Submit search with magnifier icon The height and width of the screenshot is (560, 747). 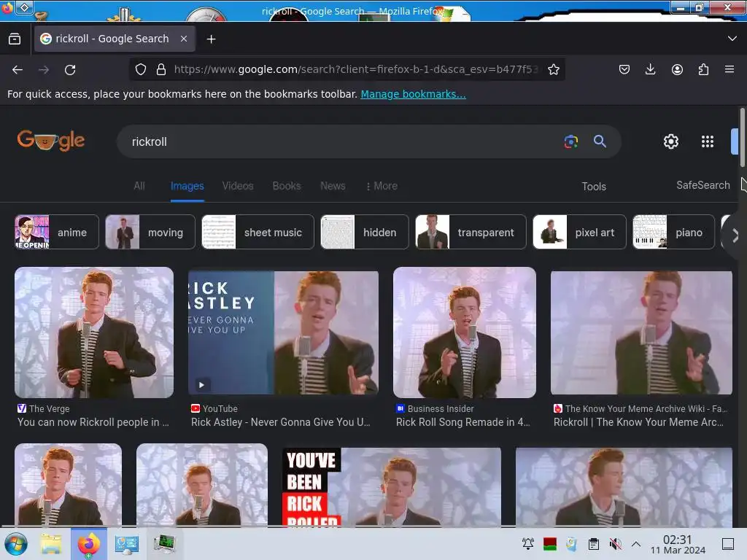click(x=600, y=141)
